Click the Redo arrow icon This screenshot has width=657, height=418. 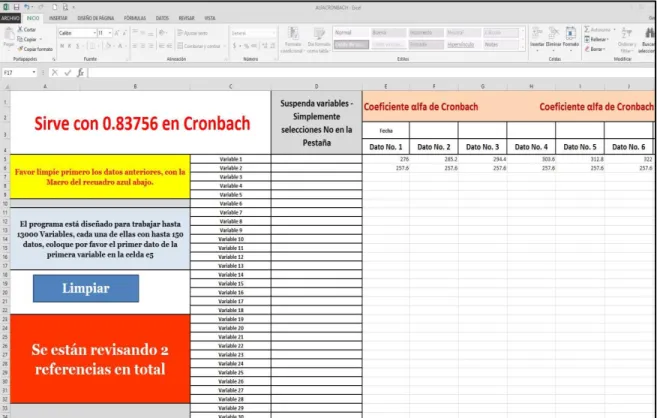41,7
